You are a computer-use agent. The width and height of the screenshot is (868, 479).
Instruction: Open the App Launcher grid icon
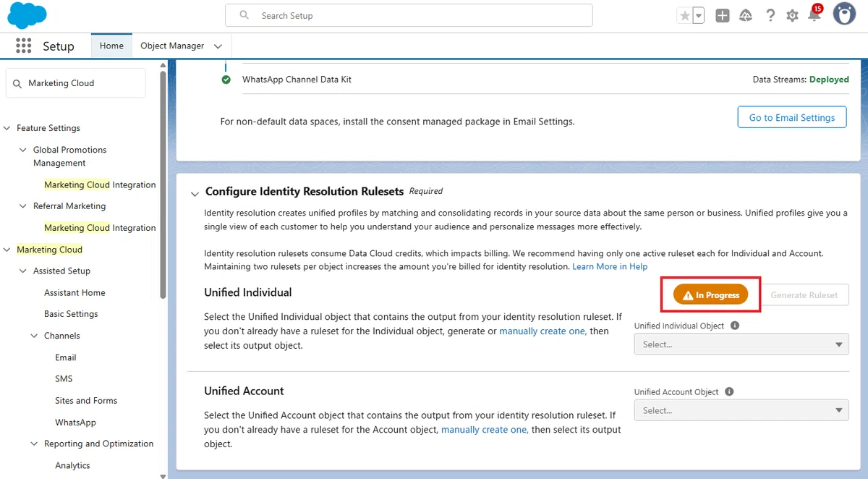click(x=23, y=46)
